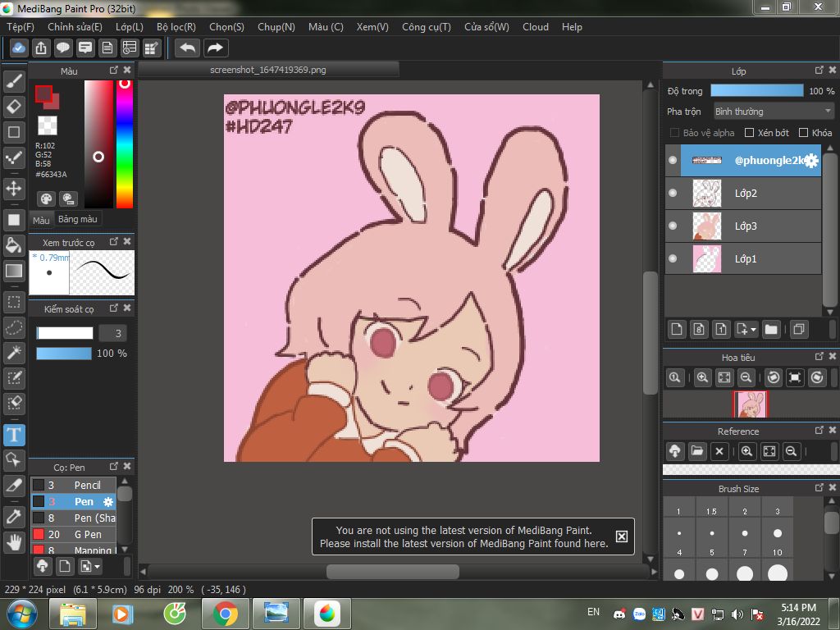Undock the Reference panel

coord(819,430)
